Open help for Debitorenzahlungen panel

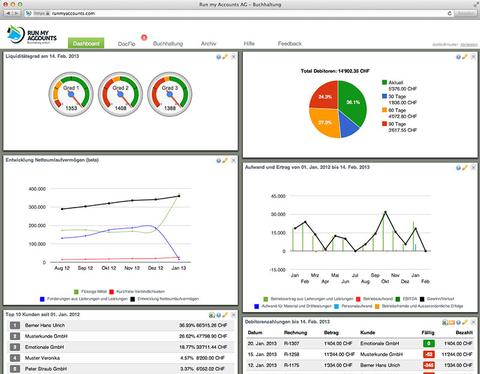pos(458,322)
